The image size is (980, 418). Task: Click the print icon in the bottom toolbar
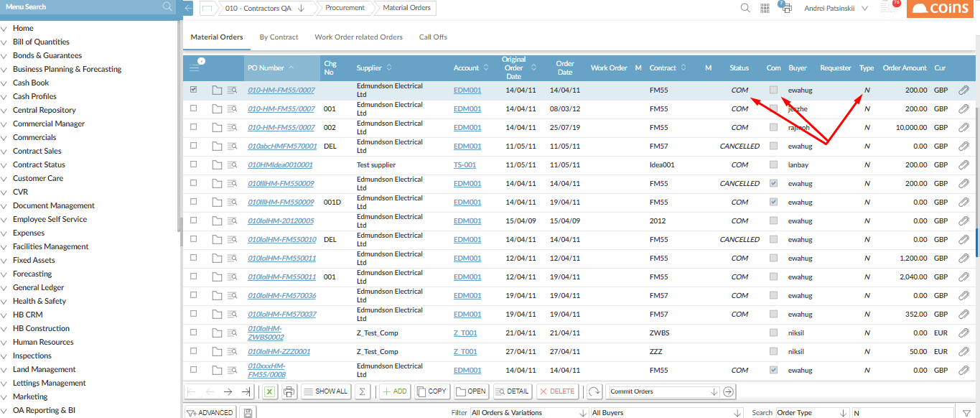point(289,391)
